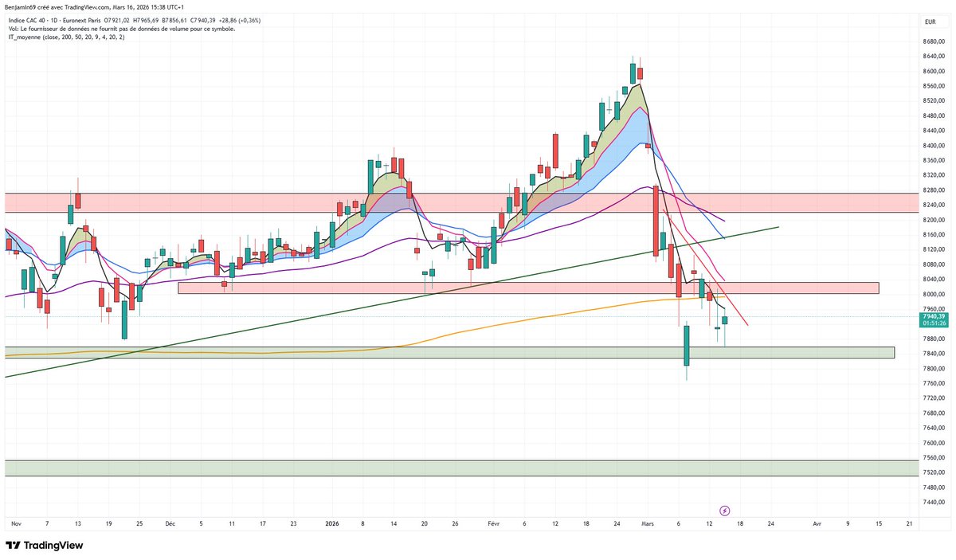
Task: Select the IT_moyenne indicator legend line
Action: (x=69, y=37)
